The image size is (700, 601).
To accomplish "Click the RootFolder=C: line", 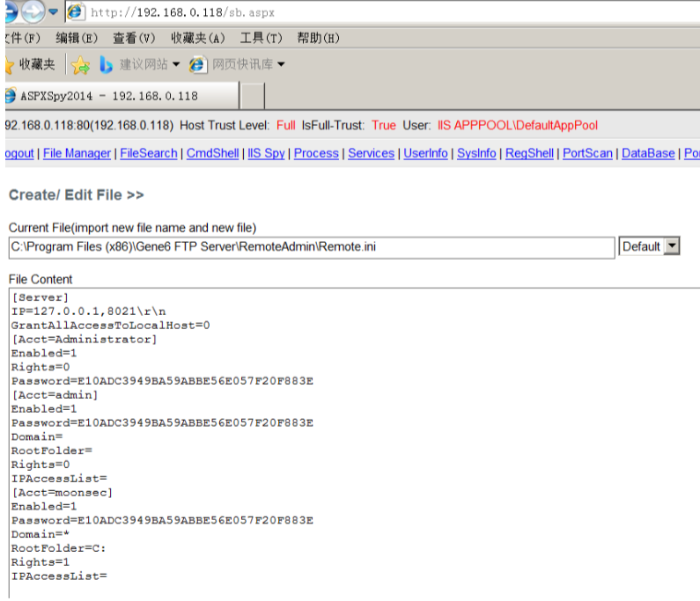I will [x=58, y=548].
